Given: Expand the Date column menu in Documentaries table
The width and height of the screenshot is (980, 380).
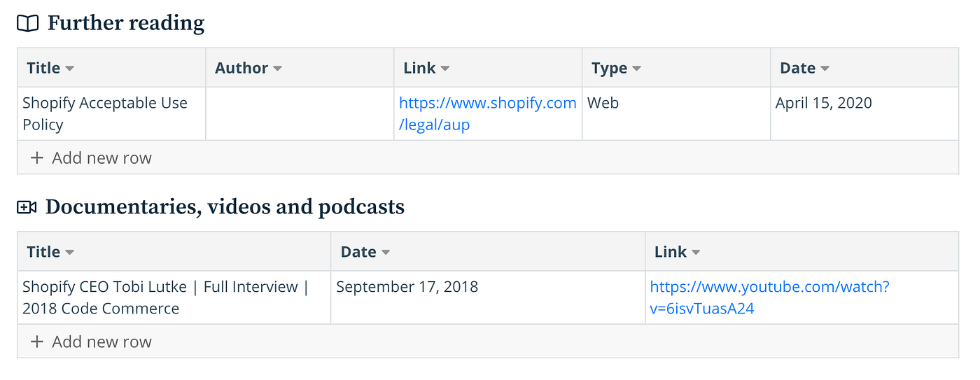Looking at the screenshot, I should (386, 253).
